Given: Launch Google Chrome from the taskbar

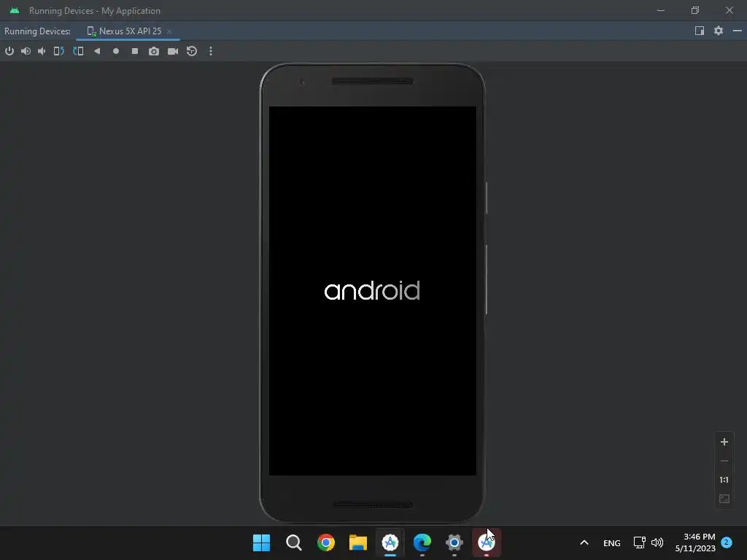Looking at the screenshot, I should [326, 542].
